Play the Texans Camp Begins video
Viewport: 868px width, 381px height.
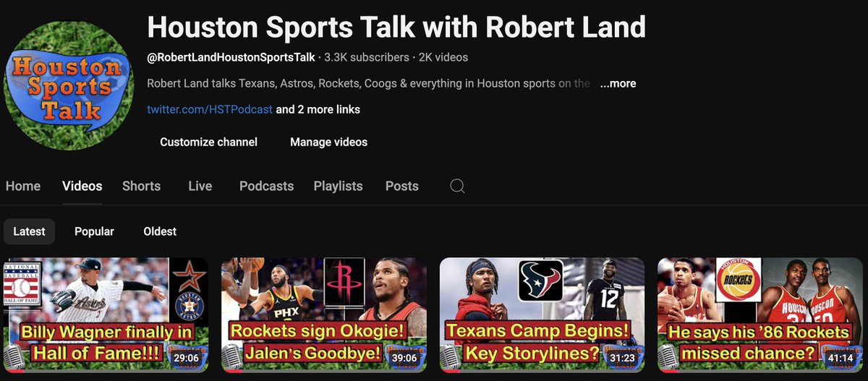pyautogui.click(x=542, y=314)
